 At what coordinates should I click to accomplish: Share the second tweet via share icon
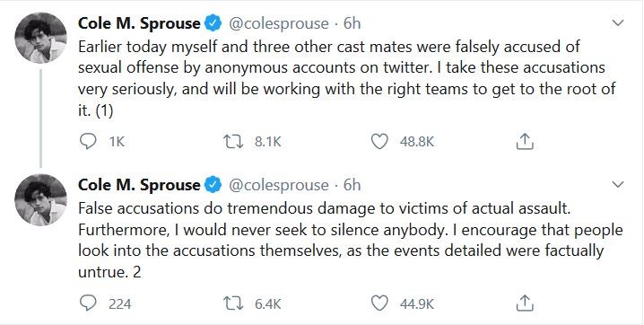[524, 303]
